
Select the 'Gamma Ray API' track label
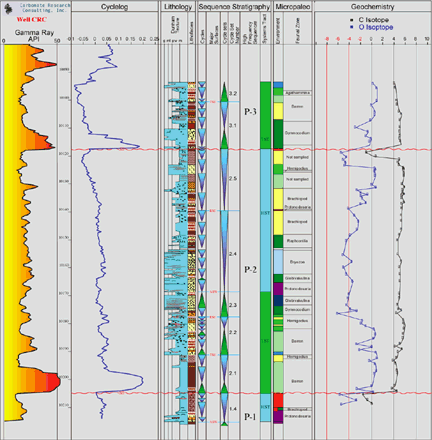point(34,35)
